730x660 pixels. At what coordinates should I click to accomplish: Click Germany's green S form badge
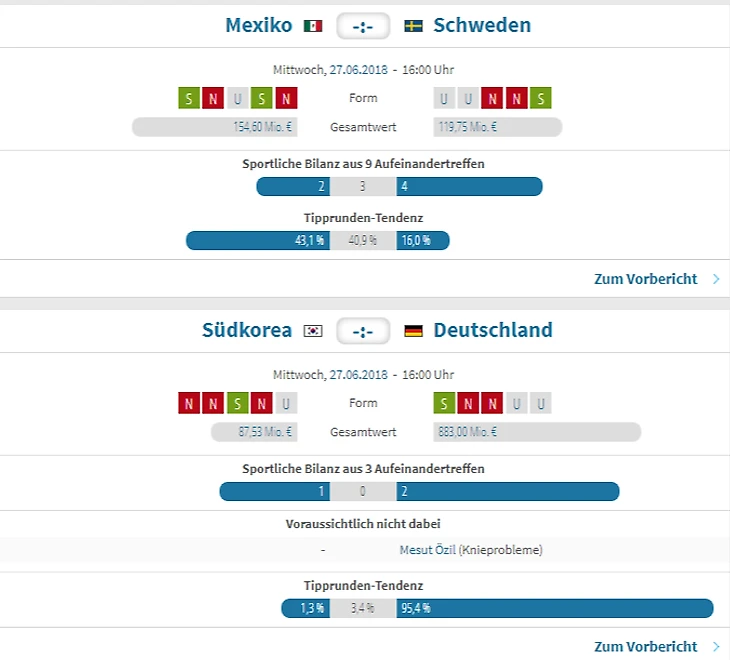444,403
